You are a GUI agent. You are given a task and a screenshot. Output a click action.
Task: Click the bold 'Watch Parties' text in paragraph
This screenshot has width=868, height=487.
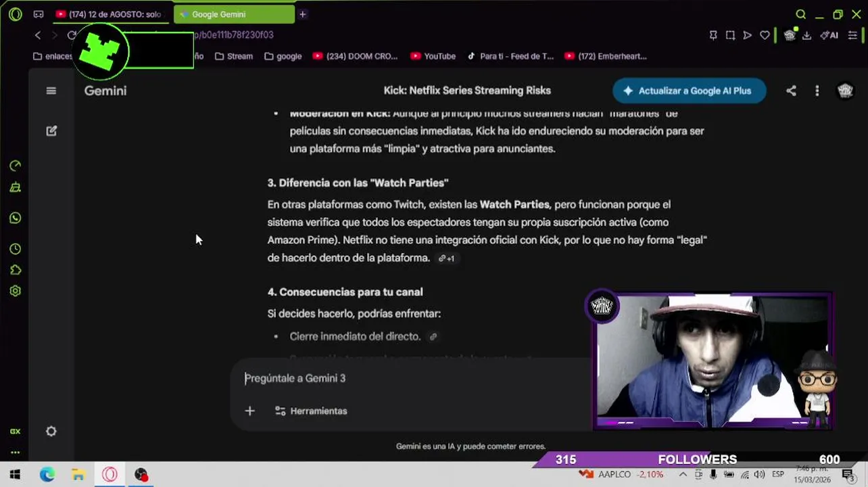click(515, 204)
